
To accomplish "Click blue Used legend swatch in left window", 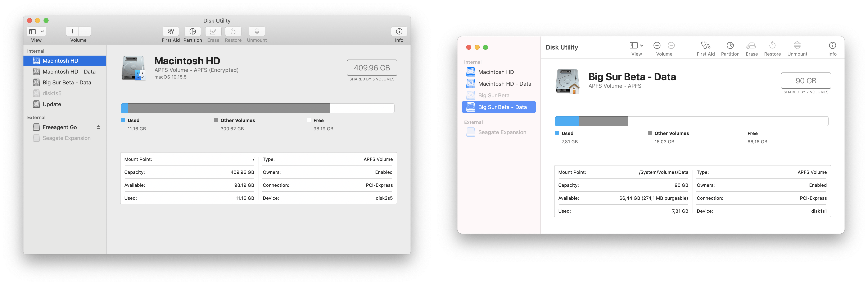I will (x=123, y=120).
